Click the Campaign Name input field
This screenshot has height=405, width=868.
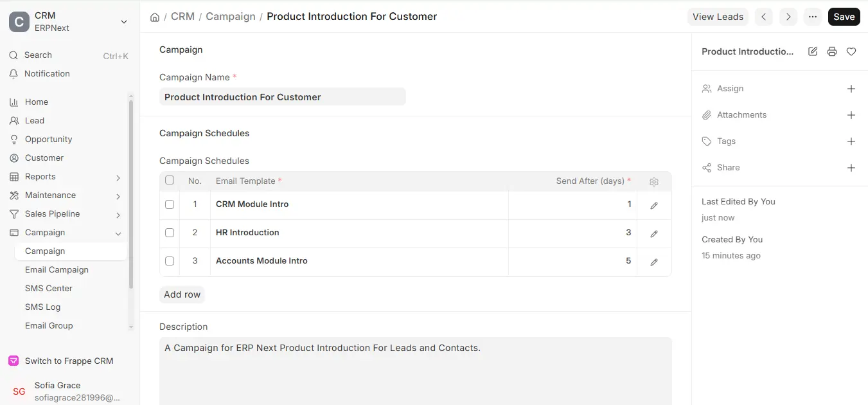pyautogui.click(x=283, y=97)
